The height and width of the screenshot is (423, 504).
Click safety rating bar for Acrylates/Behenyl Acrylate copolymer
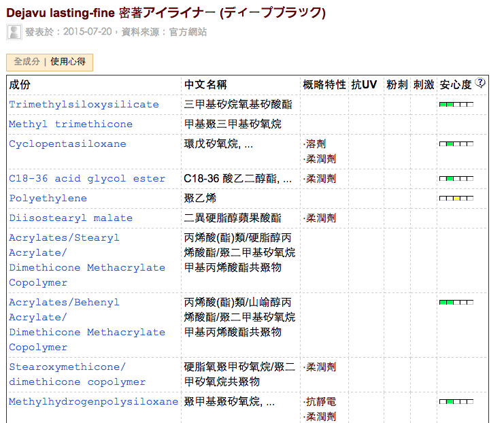456,302
